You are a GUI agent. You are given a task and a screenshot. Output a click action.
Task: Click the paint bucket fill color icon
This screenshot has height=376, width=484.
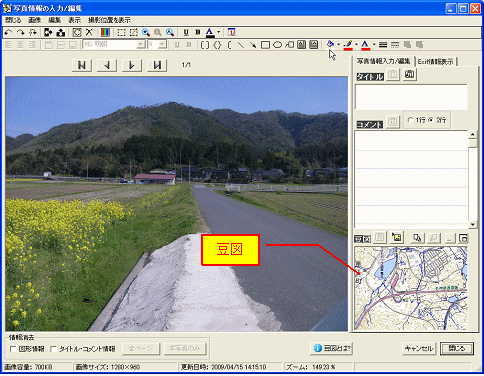pos(330,44)
